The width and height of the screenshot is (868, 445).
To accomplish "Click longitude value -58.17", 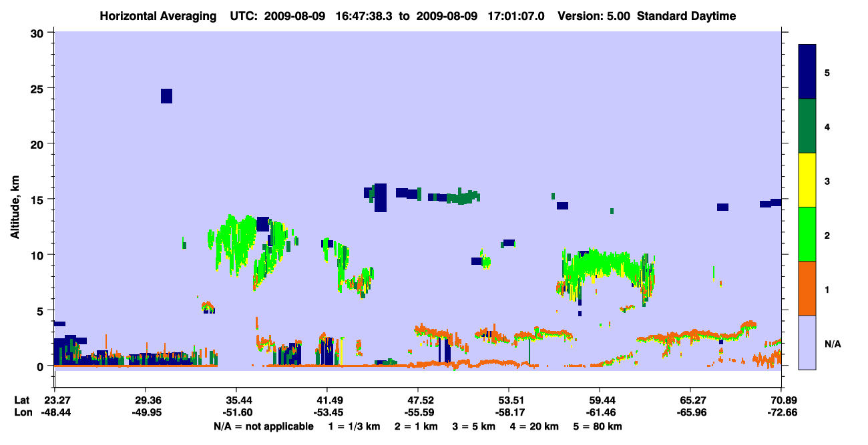I will coord(509,412).
